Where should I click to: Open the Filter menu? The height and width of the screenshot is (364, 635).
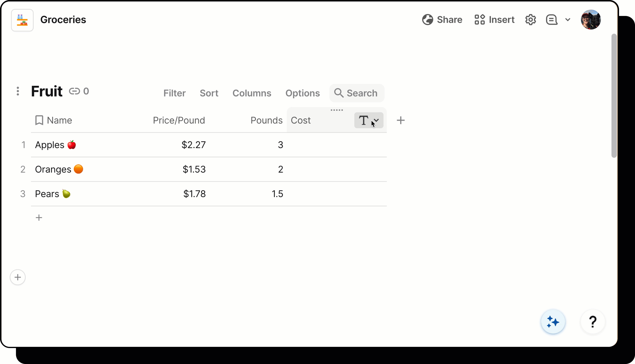point(174,93)
